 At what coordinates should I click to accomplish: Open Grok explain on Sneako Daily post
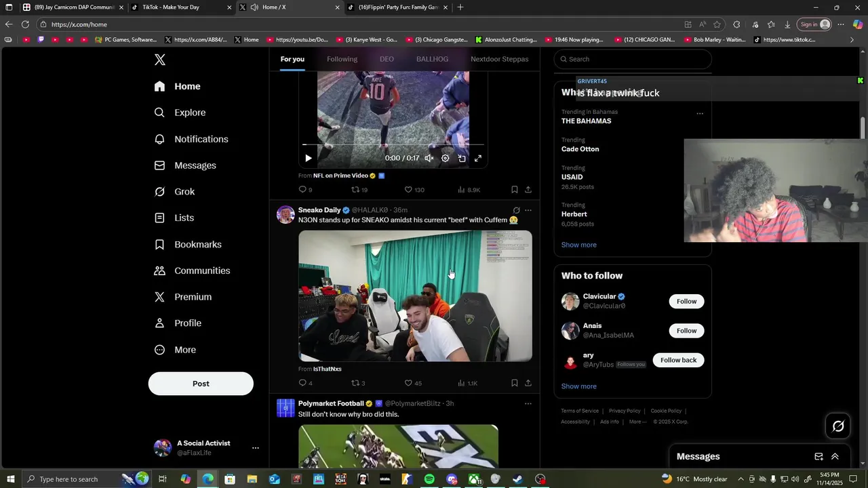click(x=516, y=210)
